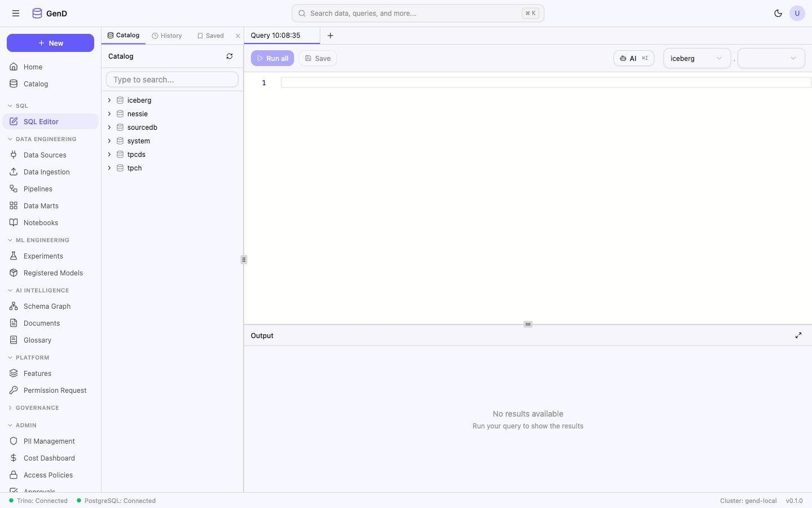Click the Save button for the query
812x508 pixels.
[317, 58]
